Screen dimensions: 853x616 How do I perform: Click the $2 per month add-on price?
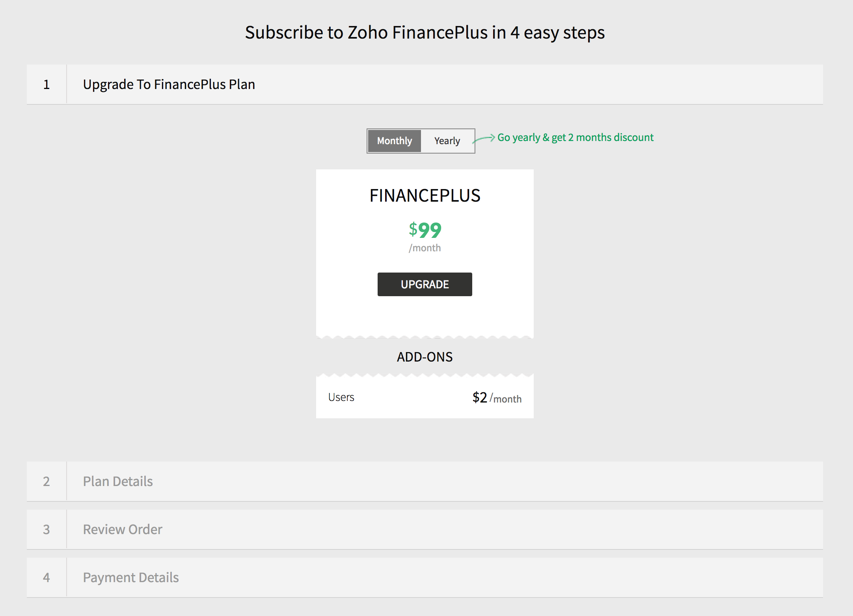[x=497, y=398]
